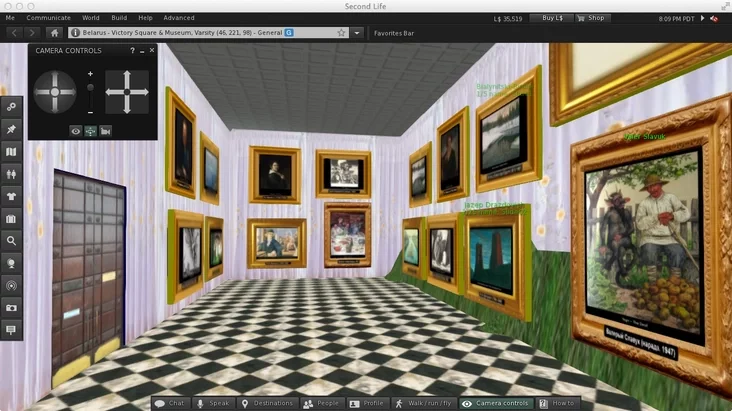Image resolution: width=732 pixels, height=411 pixels.
Task: Select the video camera modes button
Action: pos(106,131)
